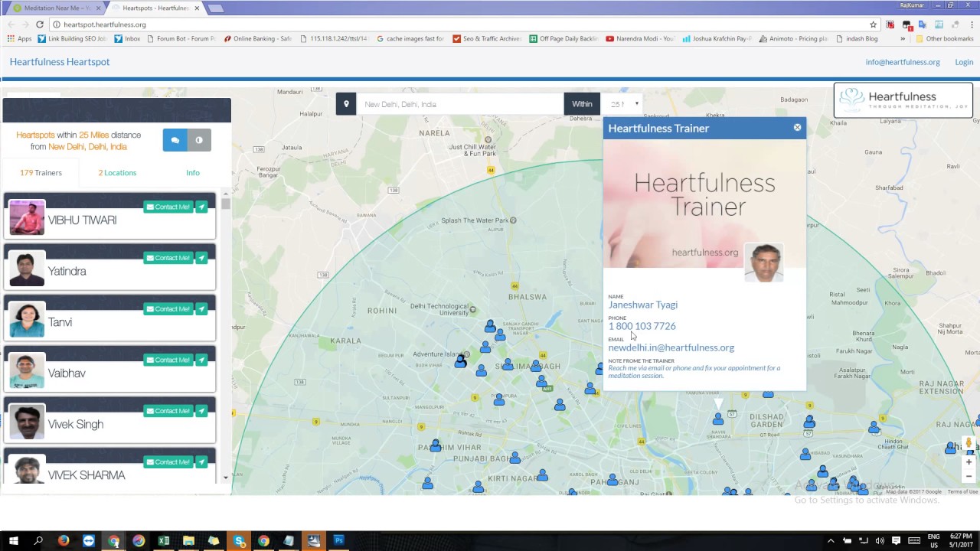Contact trainer Tanvi
The image size is (980, 551).
pos(168,309)
